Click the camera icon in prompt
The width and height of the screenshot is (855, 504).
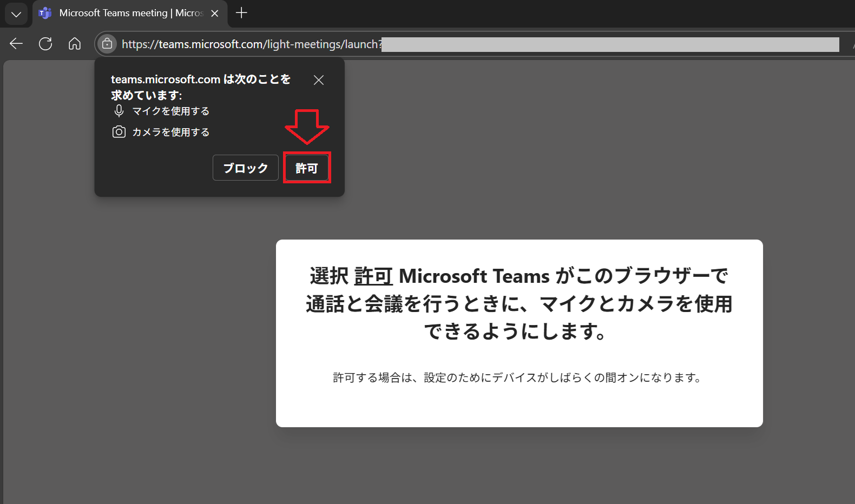click(x=119, y=132)
